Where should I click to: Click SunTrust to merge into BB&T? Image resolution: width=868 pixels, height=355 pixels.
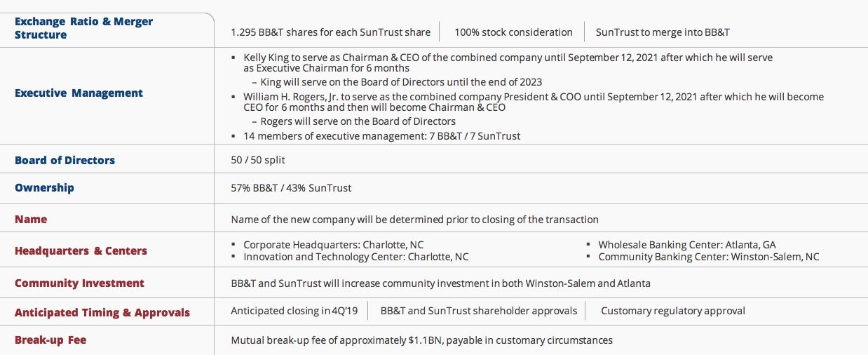point(663,32)
